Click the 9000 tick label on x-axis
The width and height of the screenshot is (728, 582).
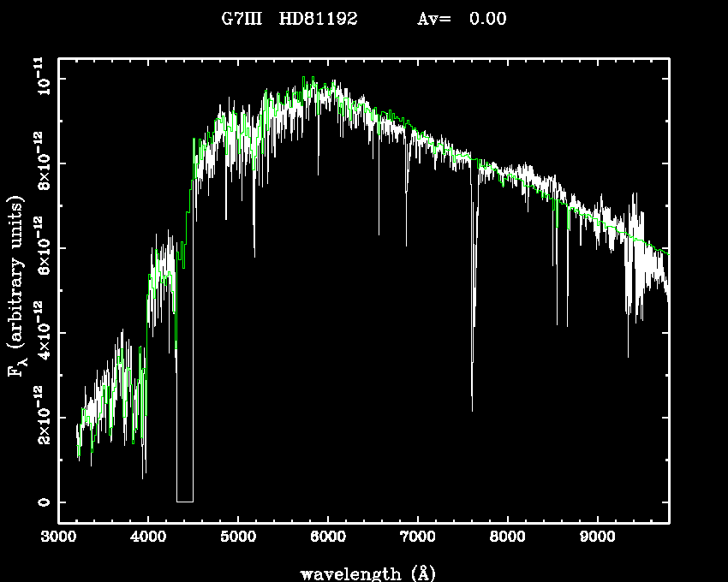tap(598, 539)
